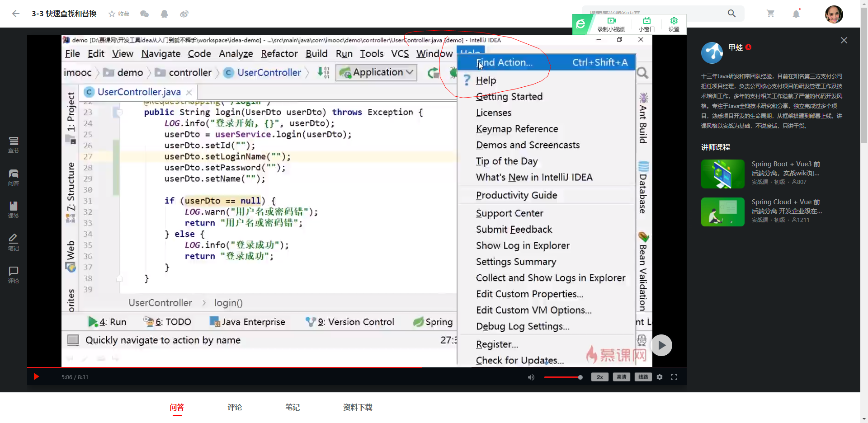Viewport: 868px width, 423px height.
Task: Open 评论 comments in left sidebar
Action: point(14,275)
